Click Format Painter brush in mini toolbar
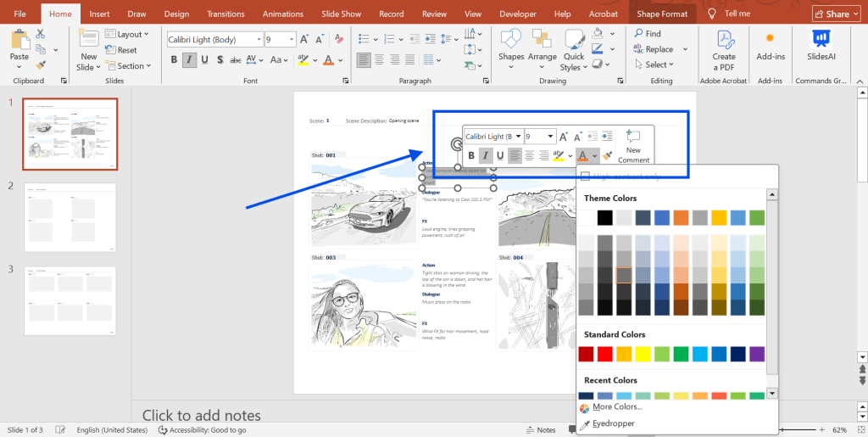The image size is (868, 437). tap(608, 155)
